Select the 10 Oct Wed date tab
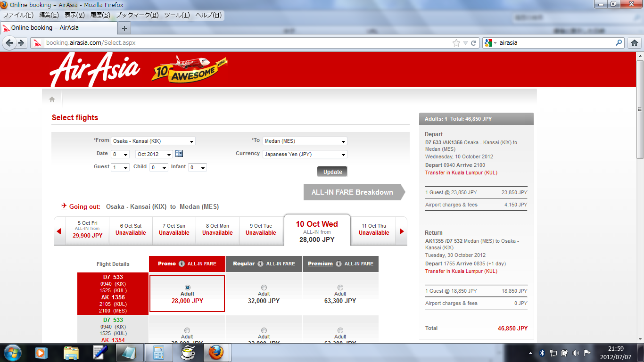This screenshot has height=362, width=644. point(317,230)
